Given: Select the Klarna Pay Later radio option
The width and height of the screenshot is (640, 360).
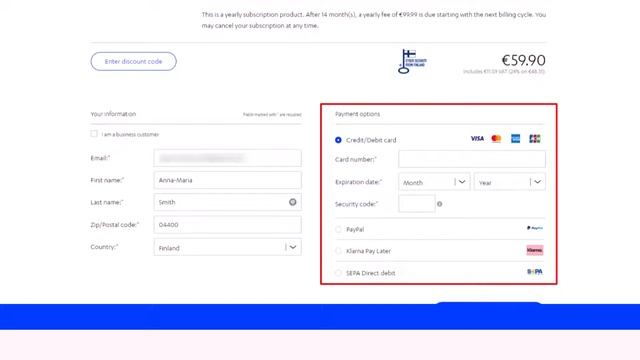Looking at the screenshot, I should pyautogui.click(x=338, y=251).
